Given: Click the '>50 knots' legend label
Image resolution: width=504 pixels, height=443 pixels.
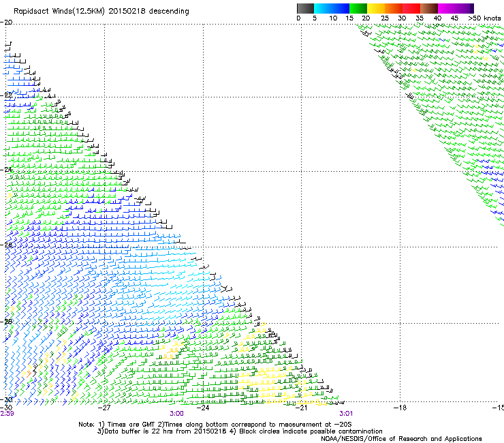Looking at the screenshot, I should (x=484, y=18).
